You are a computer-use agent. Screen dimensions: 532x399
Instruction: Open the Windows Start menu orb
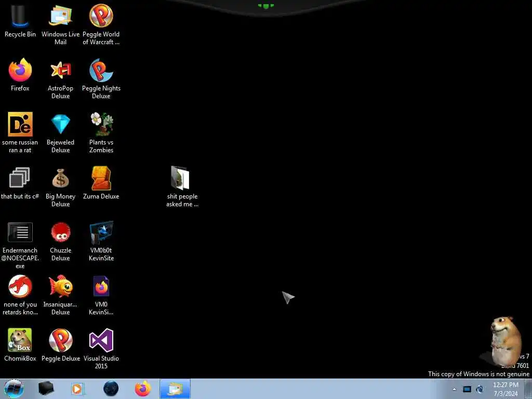pos(14,389)
